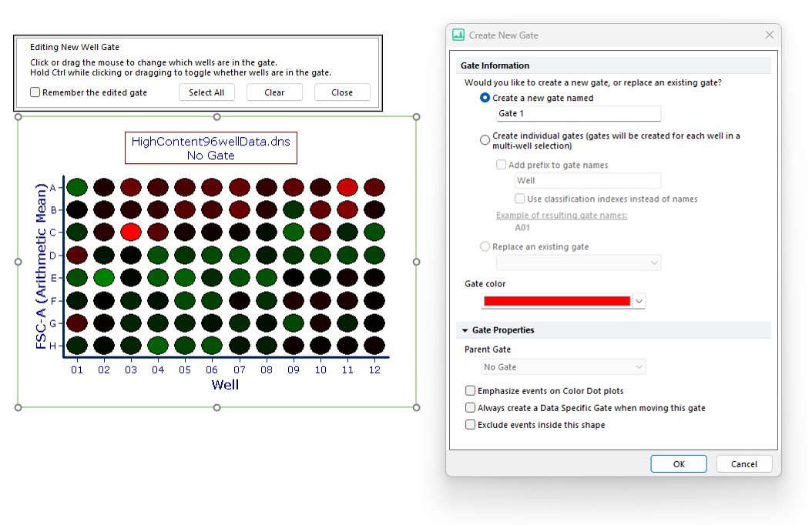Enable 'Emphasize events on Color Dot plots'

point(470,390)
